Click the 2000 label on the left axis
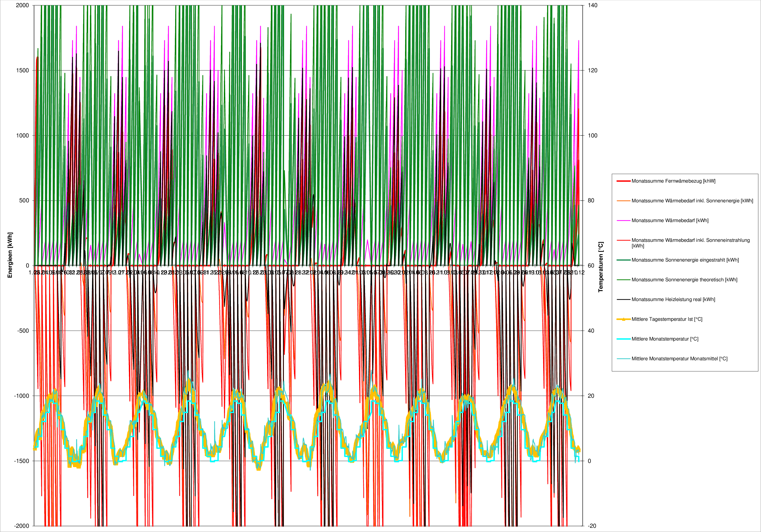The image size is (761, 532). point(22,5)
